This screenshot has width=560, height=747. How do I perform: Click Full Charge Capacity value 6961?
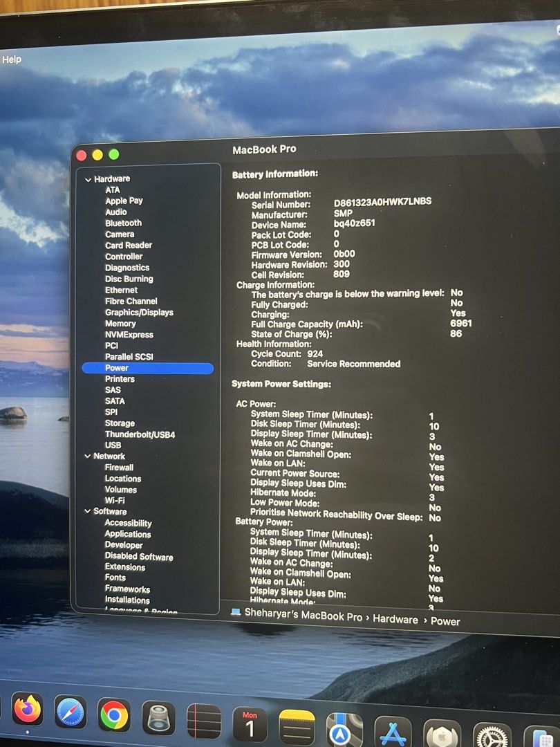pyautogui.click(x=460, y=324)
